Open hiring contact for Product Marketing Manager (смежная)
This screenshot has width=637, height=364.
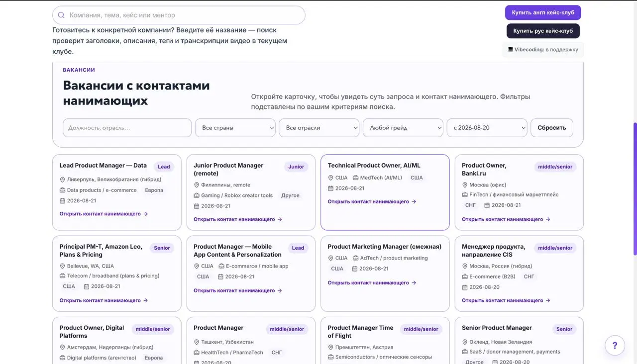(372, 283)
